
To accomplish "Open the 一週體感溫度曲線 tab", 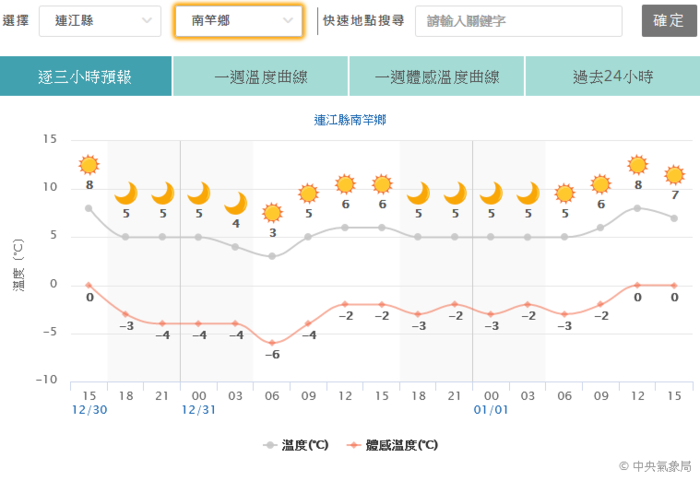I will [437, 76].
